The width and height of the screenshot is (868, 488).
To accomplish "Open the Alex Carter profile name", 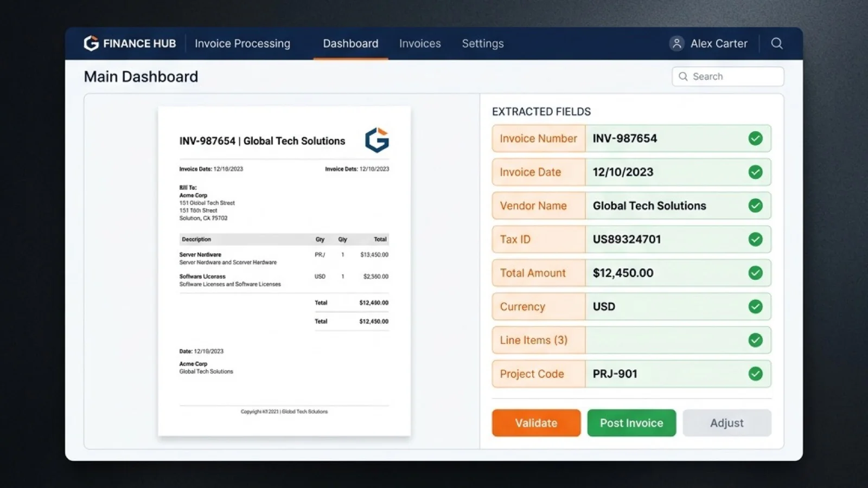I will point(719,43).
